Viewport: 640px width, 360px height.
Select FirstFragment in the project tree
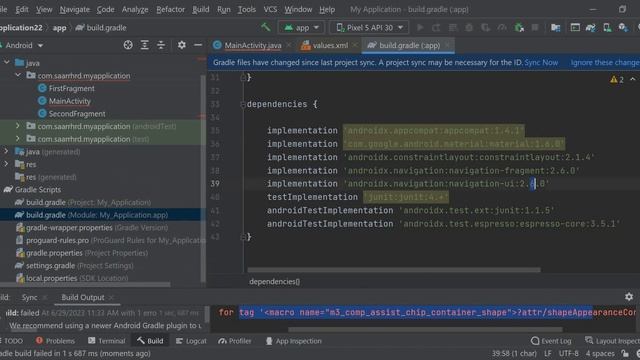pyautogui.click(x=71, y=88)
